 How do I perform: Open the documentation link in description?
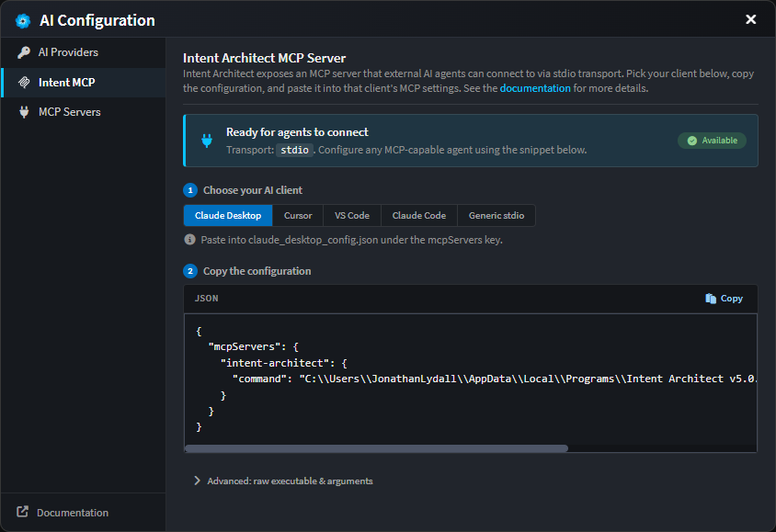pyautogui.click(x=535, y=88)
